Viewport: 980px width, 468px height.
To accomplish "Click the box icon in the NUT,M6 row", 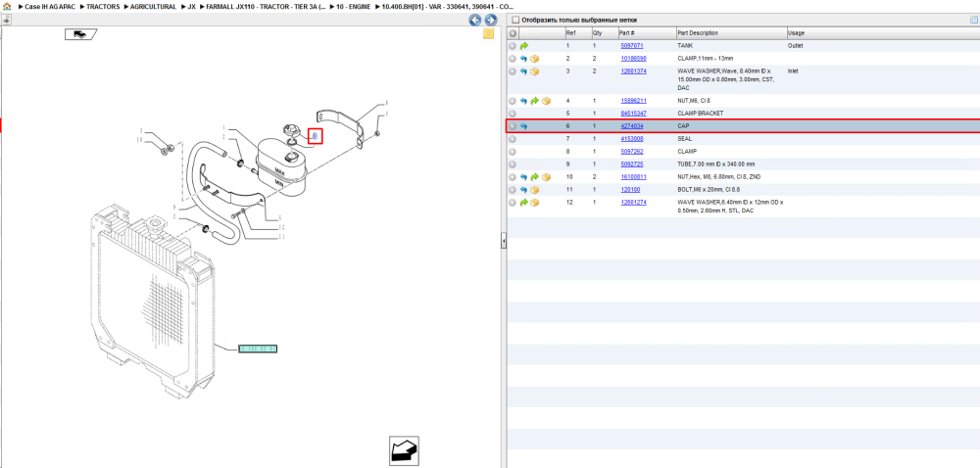I will click(546, 101).
